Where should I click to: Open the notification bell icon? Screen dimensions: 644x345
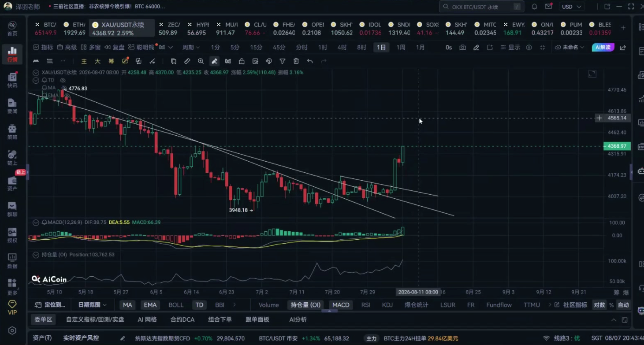point(534,7)
